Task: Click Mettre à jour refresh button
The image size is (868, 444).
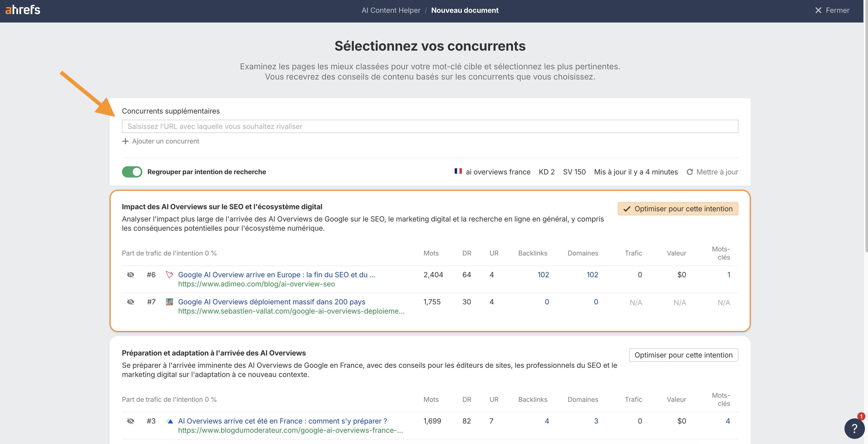Action: [x=712, y=172]
